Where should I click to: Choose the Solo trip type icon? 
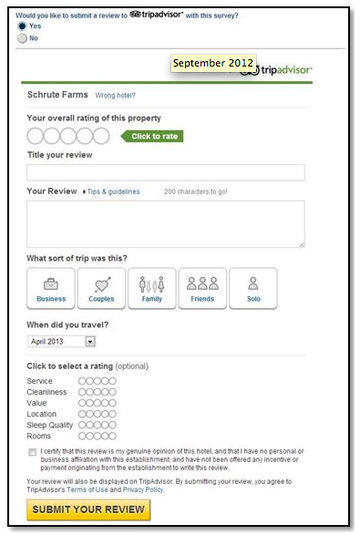coord(253,288)
